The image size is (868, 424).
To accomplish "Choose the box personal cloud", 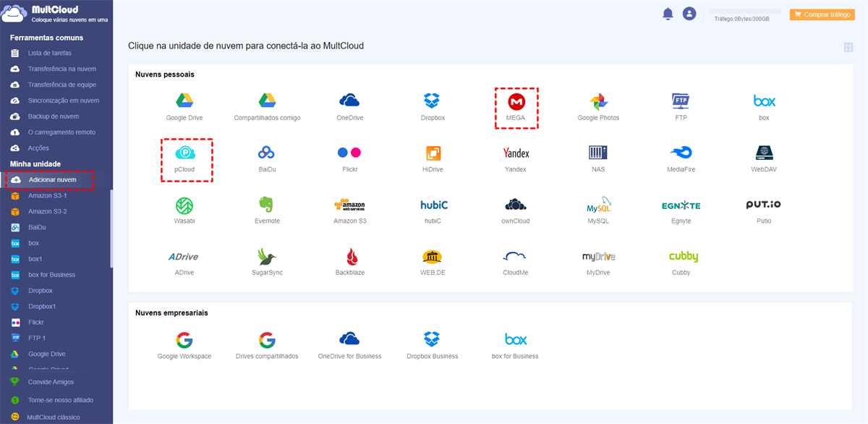I will (764, 106).
